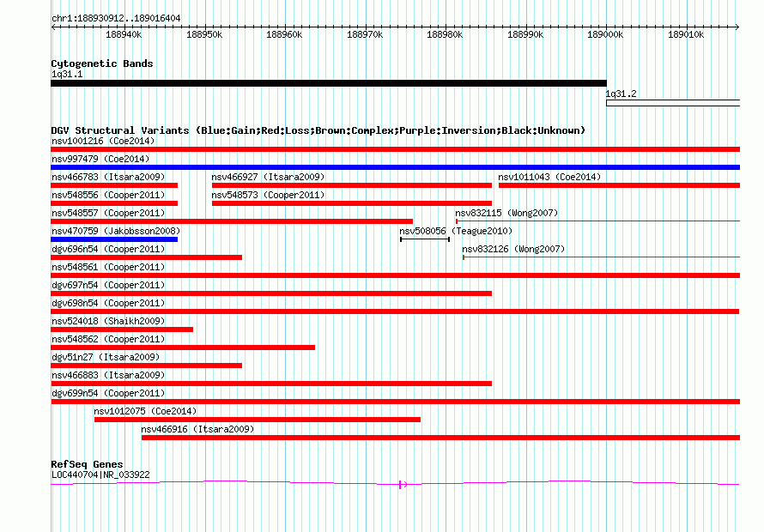Click the nsv470759 (Jakobsson2008) label
The image size is (764, 532).
point(116,231)
